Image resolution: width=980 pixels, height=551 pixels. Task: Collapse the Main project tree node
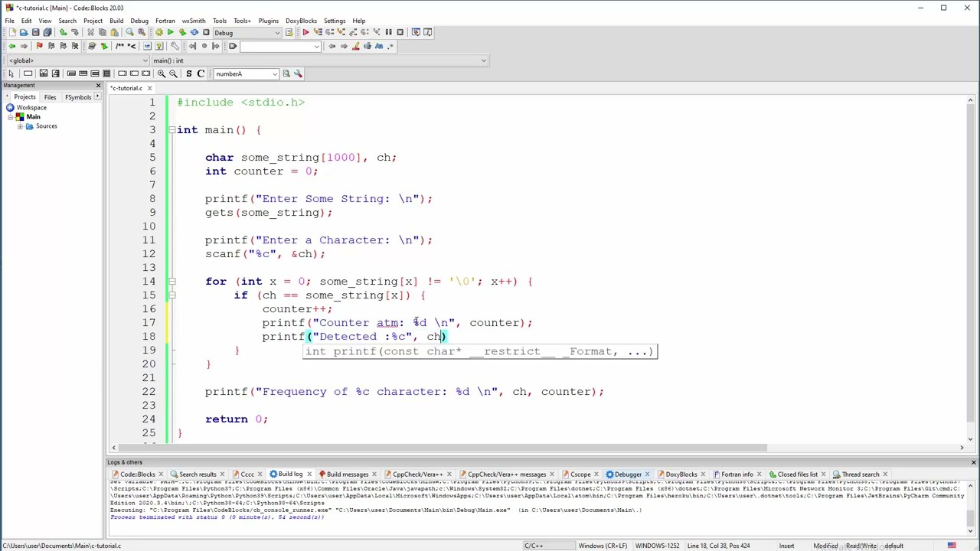(x=11, y=117)
